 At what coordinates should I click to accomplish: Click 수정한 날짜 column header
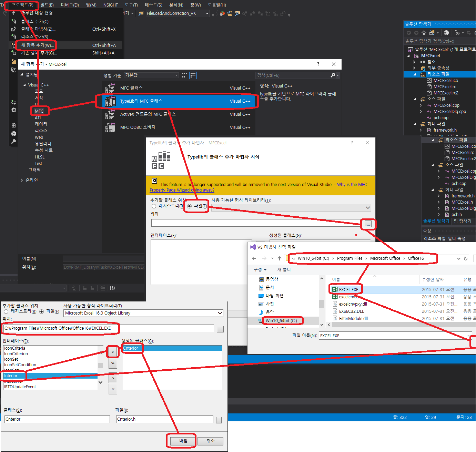[x=433, y=279]
